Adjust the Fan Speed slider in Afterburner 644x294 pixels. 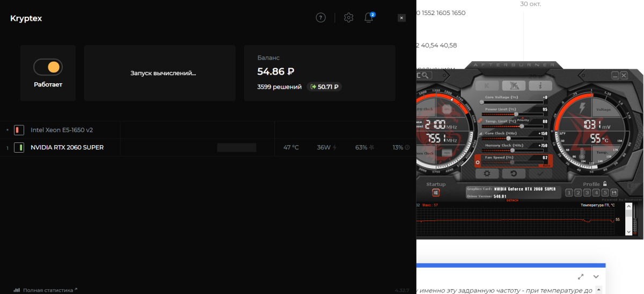point(513,162)
